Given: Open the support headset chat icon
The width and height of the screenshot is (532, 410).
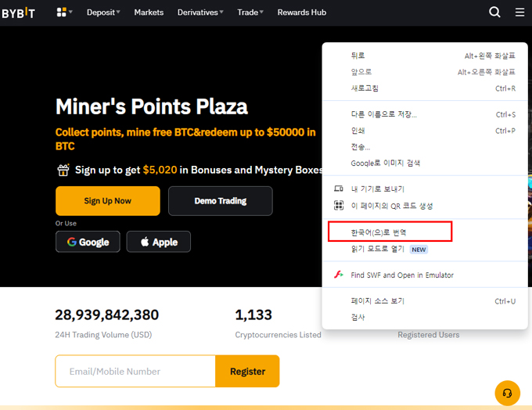Looking at the screenshot, I should [x=507, y=393].
